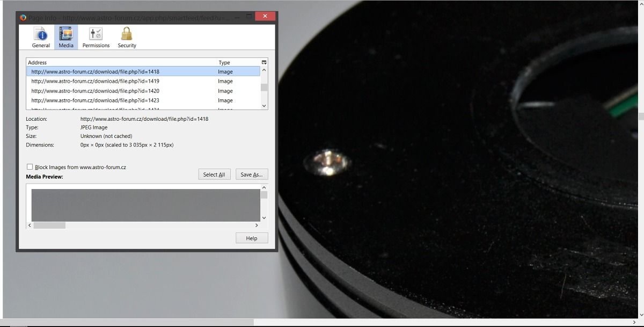644x327 pixels.
Task: Open Help for the Page Info dialog
Action: [x=252, y=238]
